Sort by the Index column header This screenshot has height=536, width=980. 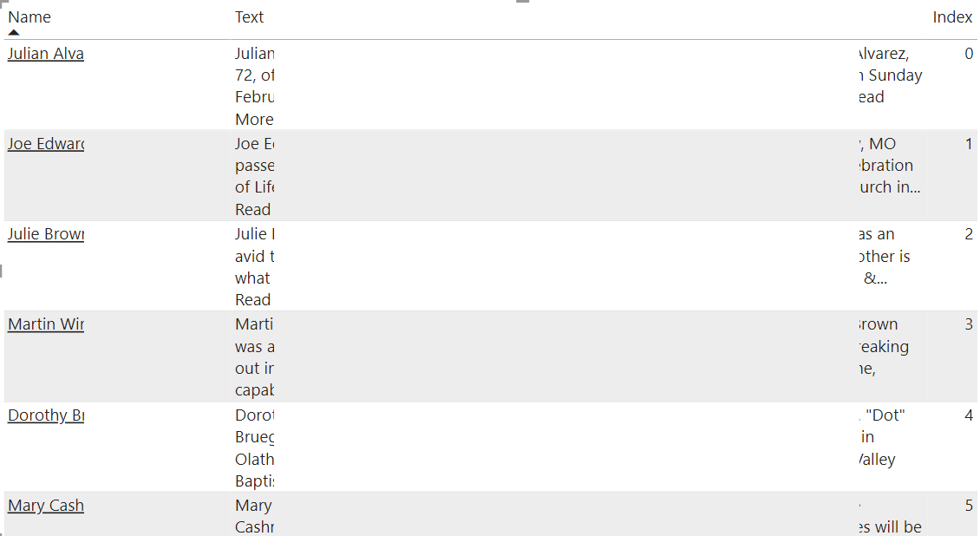pos(952,16)
